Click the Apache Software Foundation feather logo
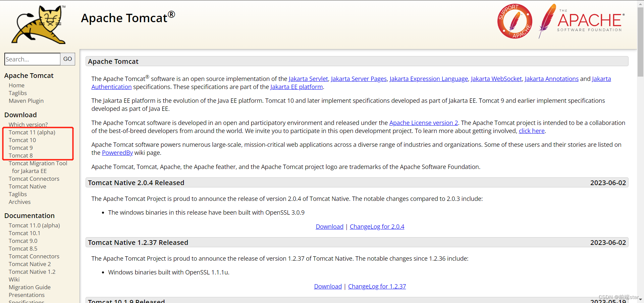This screenshot has height=303, width=644. coord(581,21)
